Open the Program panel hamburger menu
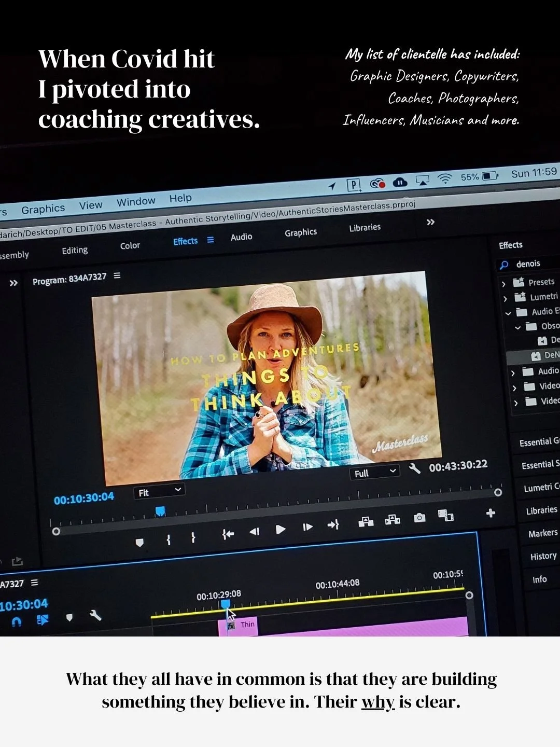This screenshot has width=560, height=747. (x=117, y=275)
